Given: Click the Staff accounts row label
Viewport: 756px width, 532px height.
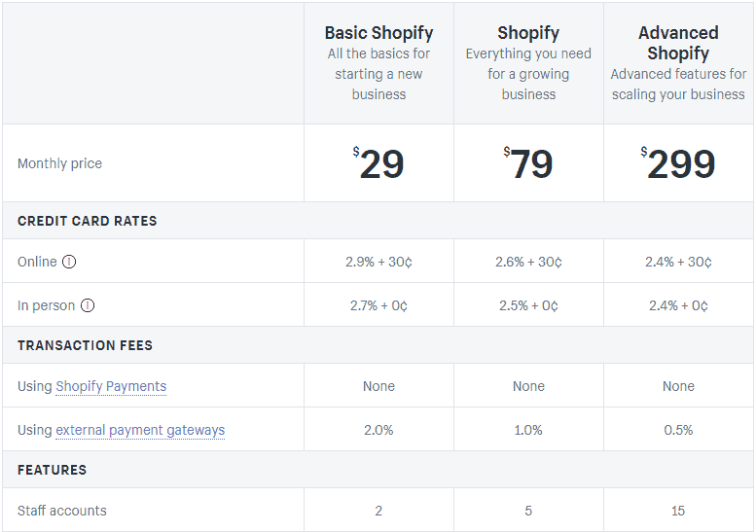Looking at the screenshot, I should (62, 511).
